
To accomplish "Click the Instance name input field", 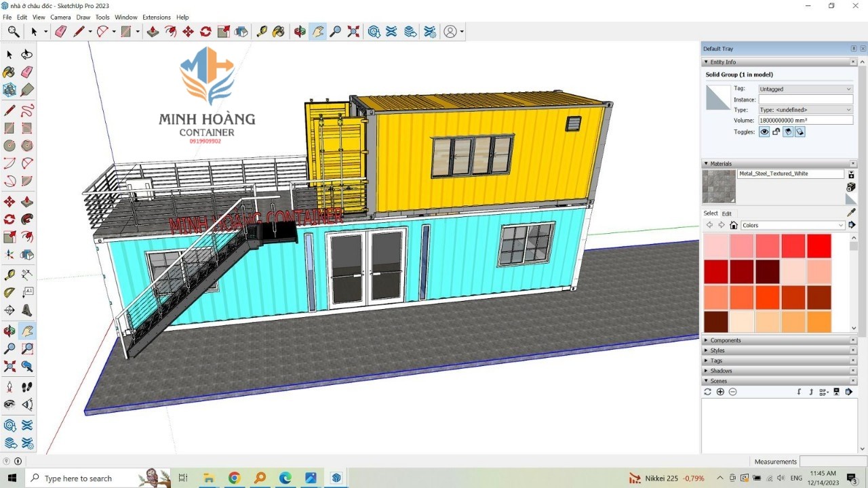I will 805,100.
